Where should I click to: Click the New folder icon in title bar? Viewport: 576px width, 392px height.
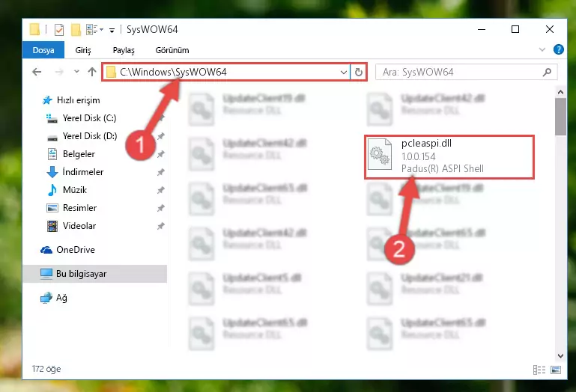pos(76,29)
